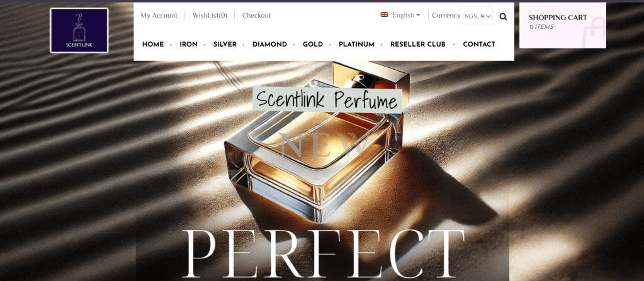
Task: View the PLATINUM category
Action: pyautogui.click(x=356, y=44)
